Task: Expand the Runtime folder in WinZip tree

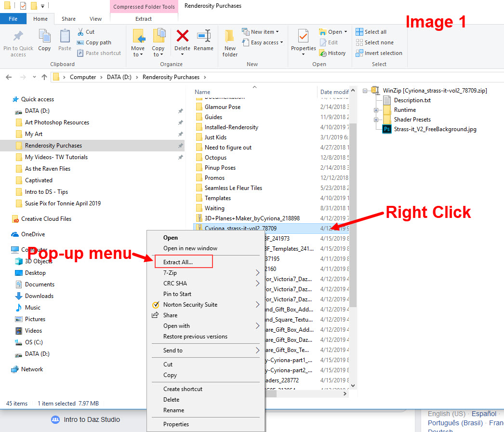Action: click(x=375, y=110)
